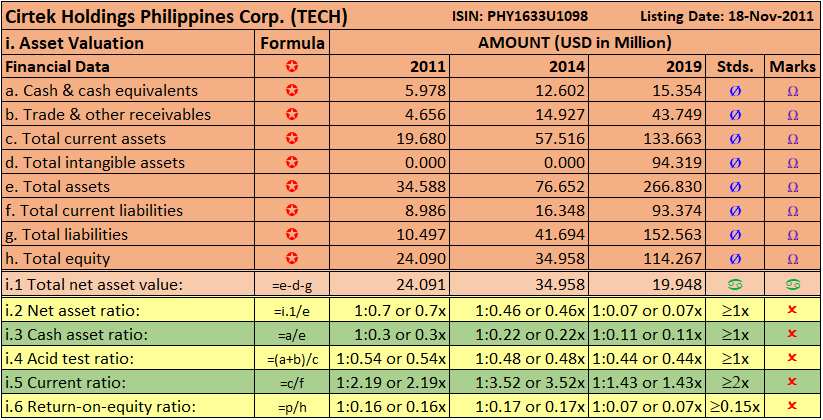This screenshot has width=823, height=420.
Task: Select the 2014 Current ratio cell 1:3.52
Action: click(x=519, y=382)
